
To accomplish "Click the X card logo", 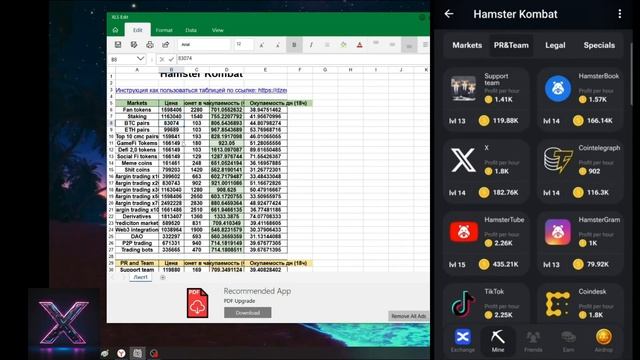I will (463, 160).
